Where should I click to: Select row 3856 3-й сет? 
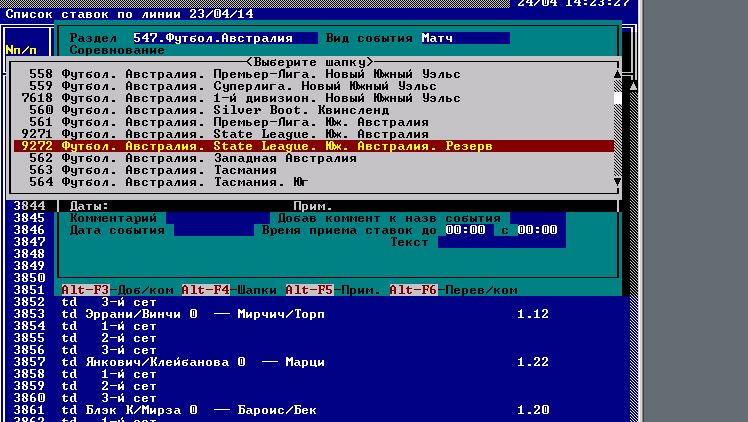pos(317,350)
